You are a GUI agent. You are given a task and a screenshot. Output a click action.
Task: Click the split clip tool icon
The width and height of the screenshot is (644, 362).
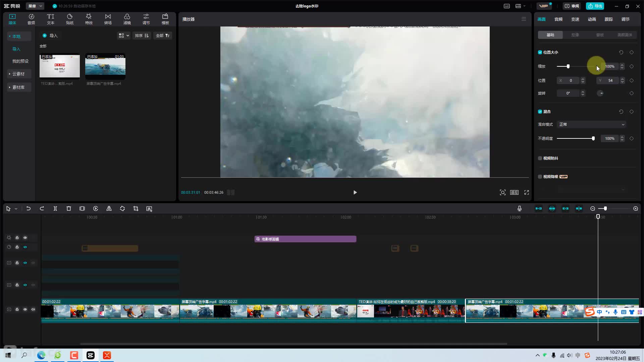55,208
